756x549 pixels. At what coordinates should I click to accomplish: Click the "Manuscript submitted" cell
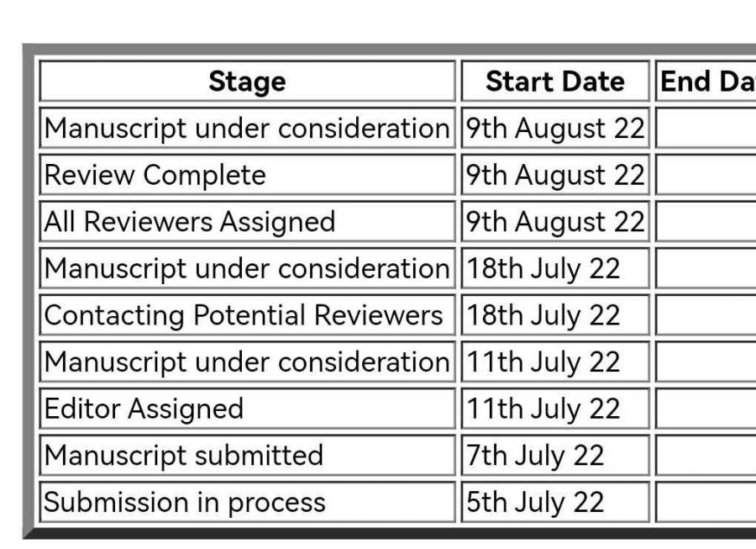click(247, 456)
